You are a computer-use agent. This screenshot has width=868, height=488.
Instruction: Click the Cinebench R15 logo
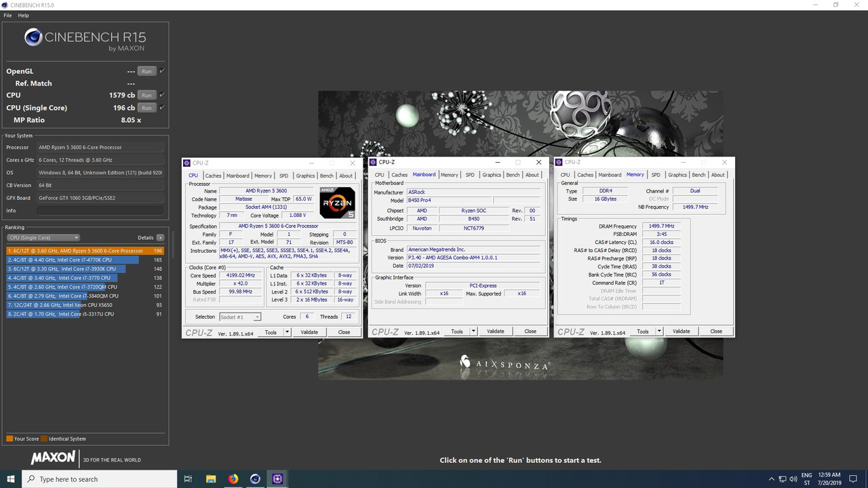85,39
